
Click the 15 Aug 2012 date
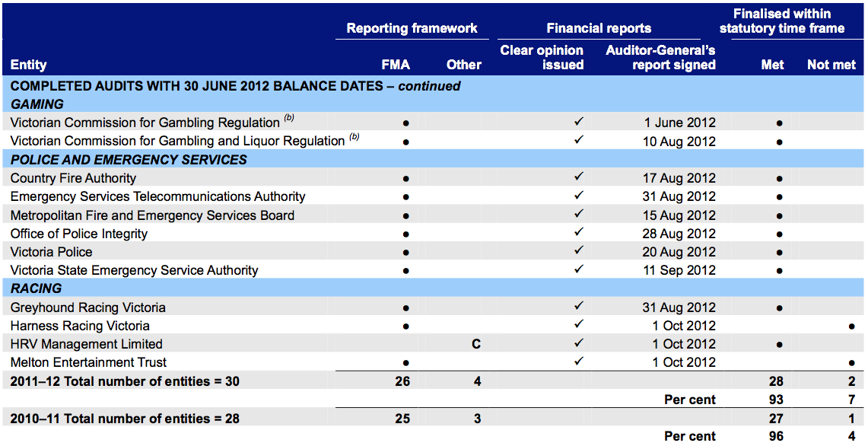pyautogui.click(x=679, y=215)
